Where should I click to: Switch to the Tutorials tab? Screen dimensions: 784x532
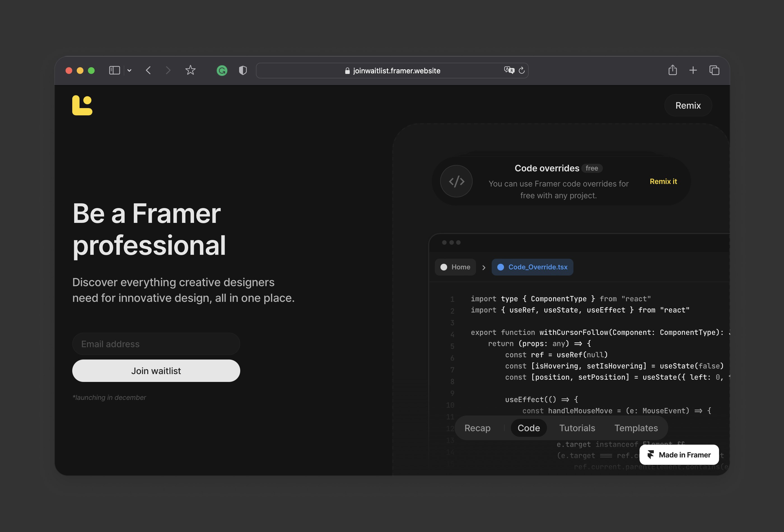(x=577, y=428)
